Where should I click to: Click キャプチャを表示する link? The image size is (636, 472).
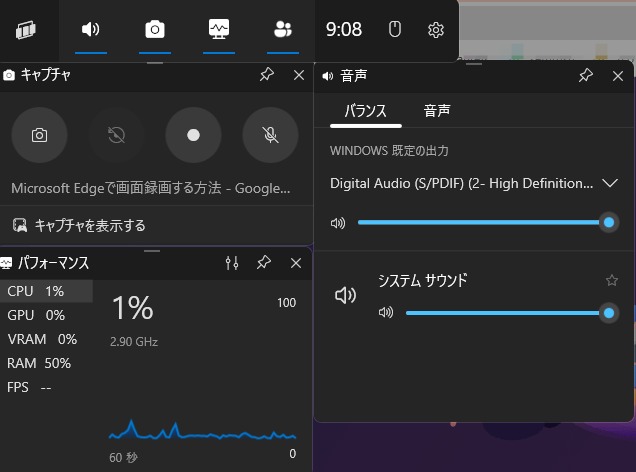click(x=90, y=225)
